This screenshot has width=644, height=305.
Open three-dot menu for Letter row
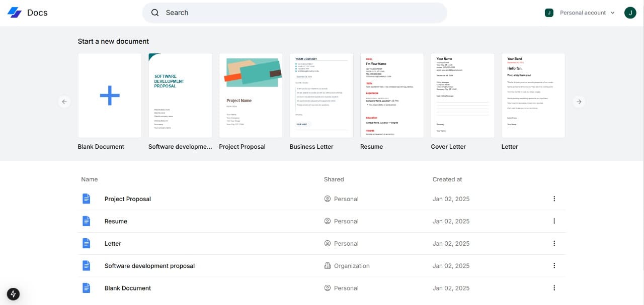[554, 243]
